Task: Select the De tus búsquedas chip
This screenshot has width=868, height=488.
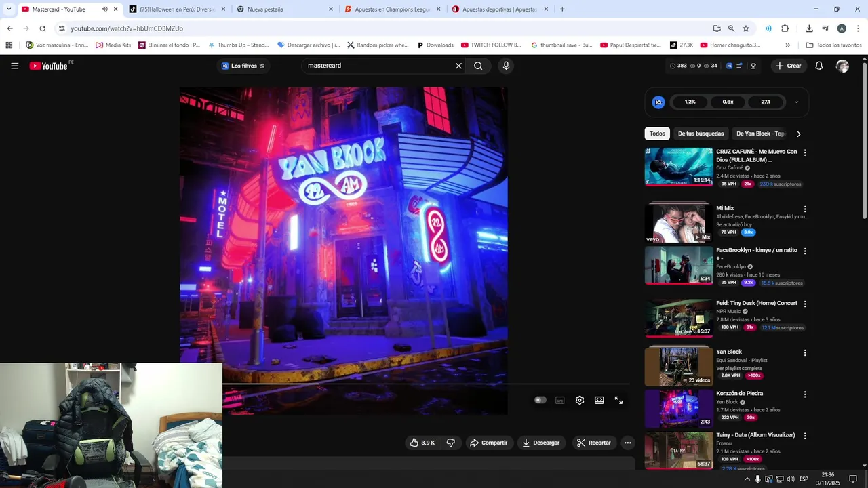Action: coord(701,134)
